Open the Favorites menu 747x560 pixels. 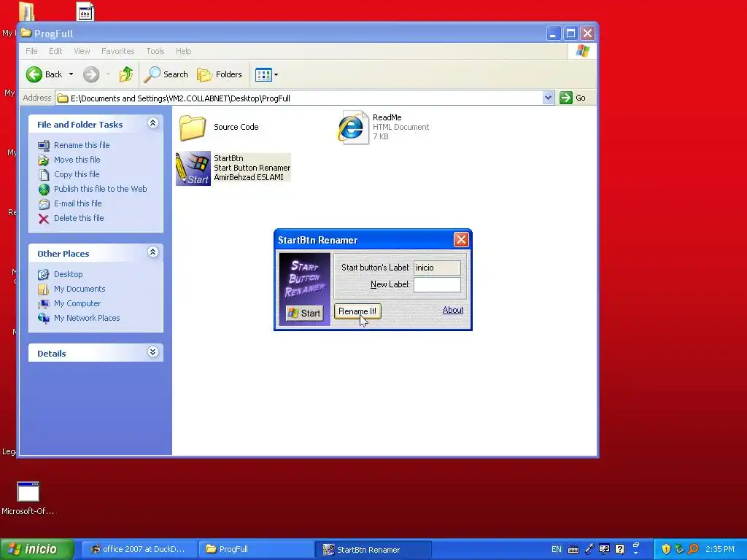(117, 51)
